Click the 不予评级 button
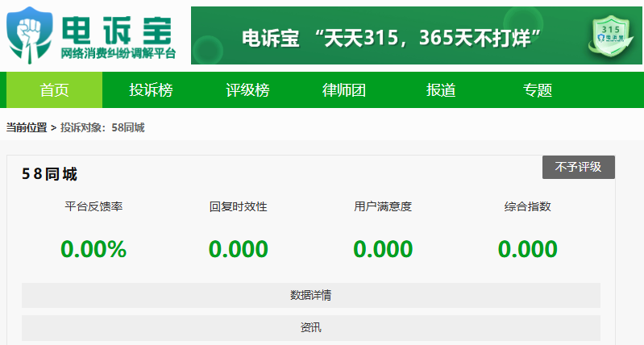Screen dimensions: 644x345 (x=578, y=167)
